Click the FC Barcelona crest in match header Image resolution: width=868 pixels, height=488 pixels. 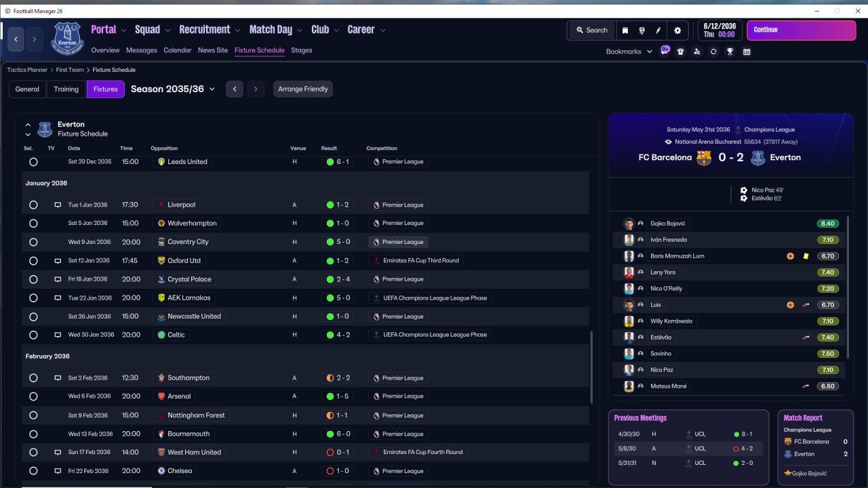click(704, 157)
